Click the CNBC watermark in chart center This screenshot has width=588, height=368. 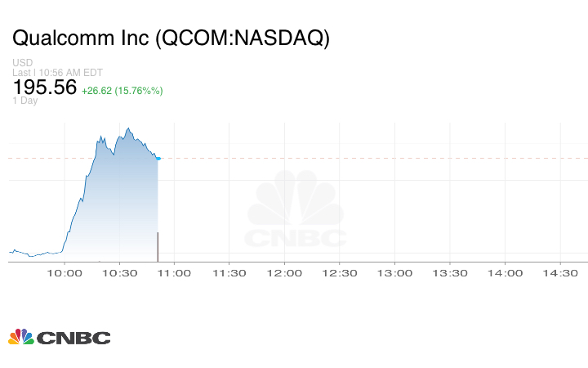pyautogui.click(x=296, y=210)
